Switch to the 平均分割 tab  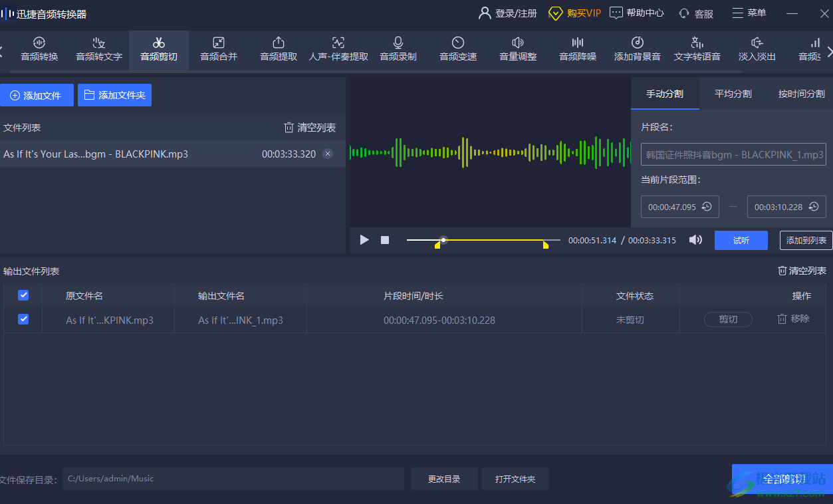point(733,94)
